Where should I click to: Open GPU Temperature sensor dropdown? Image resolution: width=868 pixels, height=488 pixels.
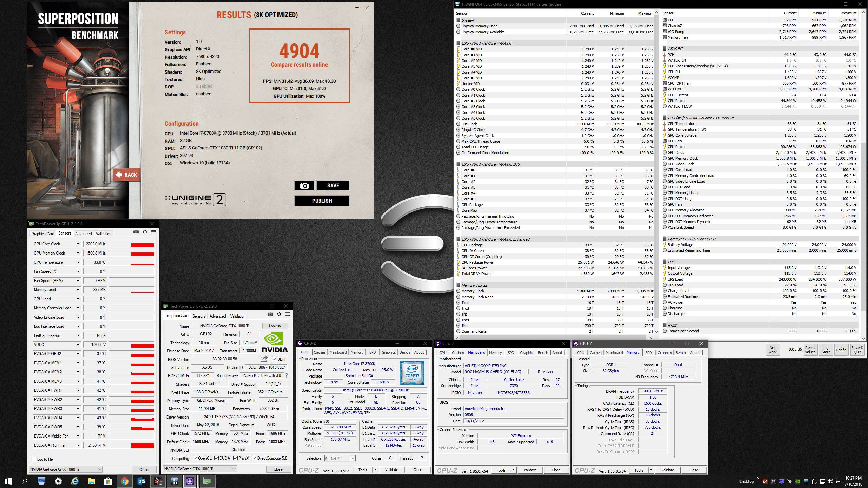tap(78, 262)
